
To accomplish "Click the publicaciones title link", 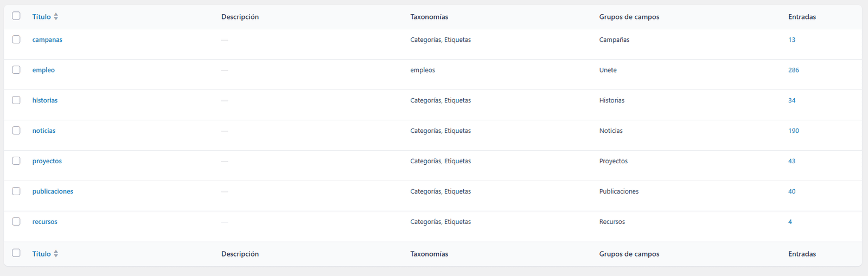I will pos(53,191).
